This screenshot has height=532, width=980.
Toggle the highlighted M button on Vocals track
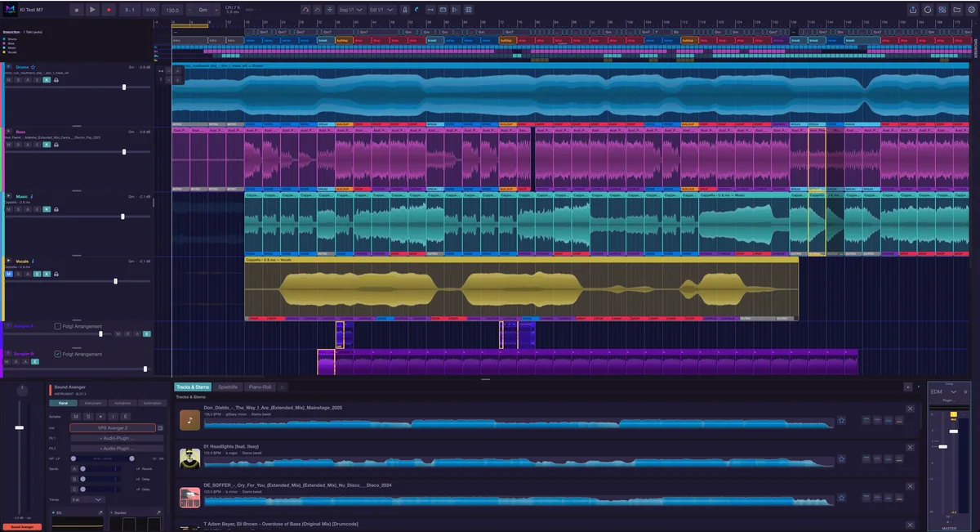9,274
